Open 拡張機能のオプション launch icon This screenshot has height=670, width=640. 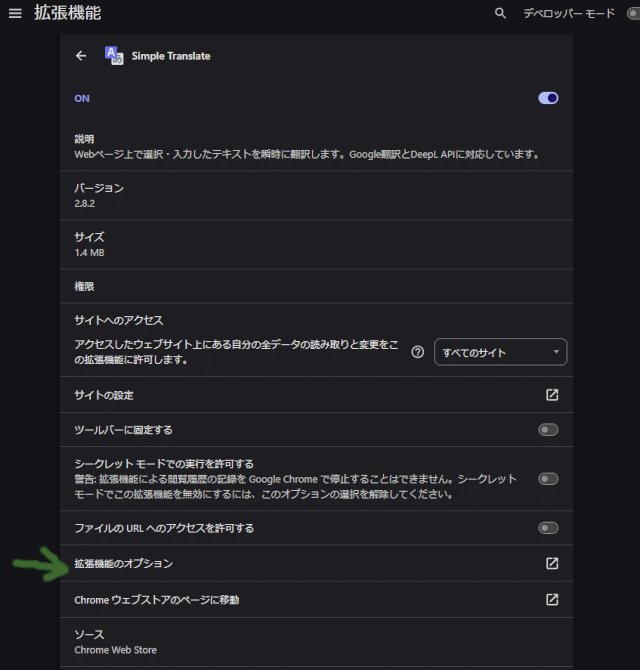552,563
